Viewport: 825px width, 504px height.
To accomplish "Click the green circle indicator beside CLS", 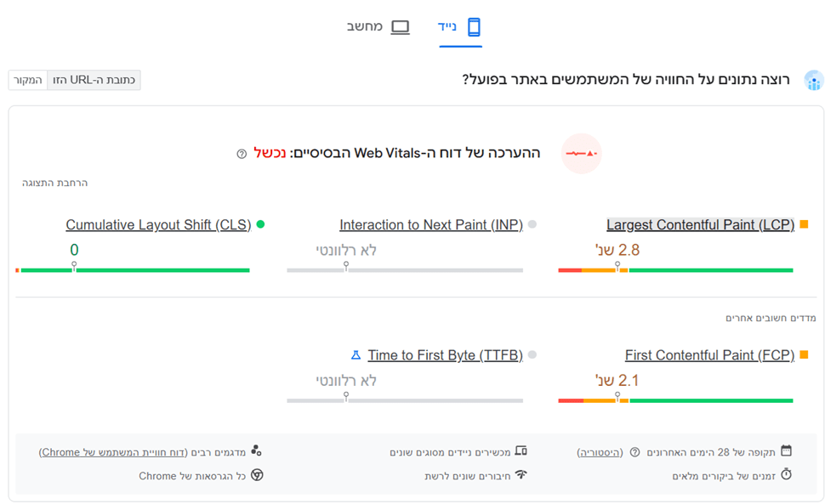I will [260, 224].
